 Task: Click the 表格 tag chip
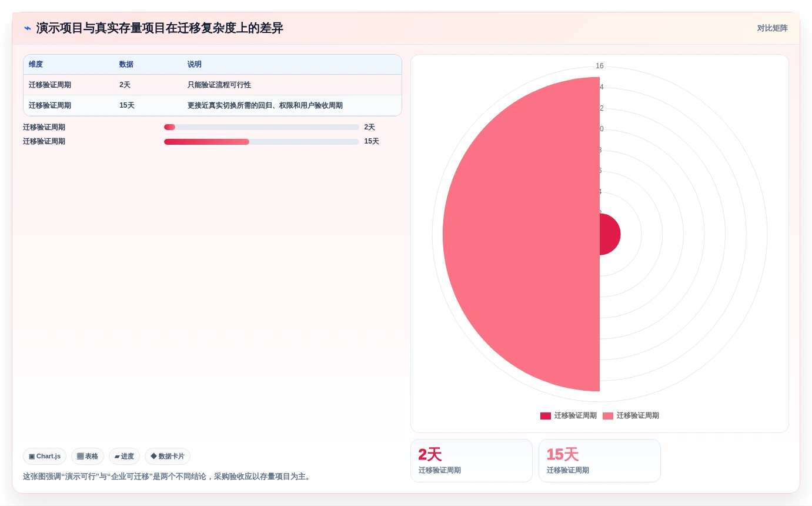[88, 457]
